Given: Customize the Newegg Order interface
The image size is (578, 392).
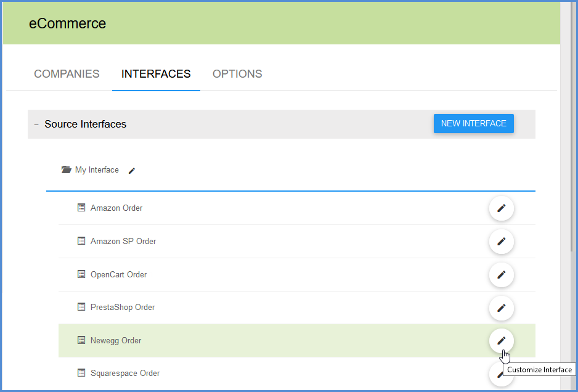Looking at the screenshot, I should click(501, 340).
